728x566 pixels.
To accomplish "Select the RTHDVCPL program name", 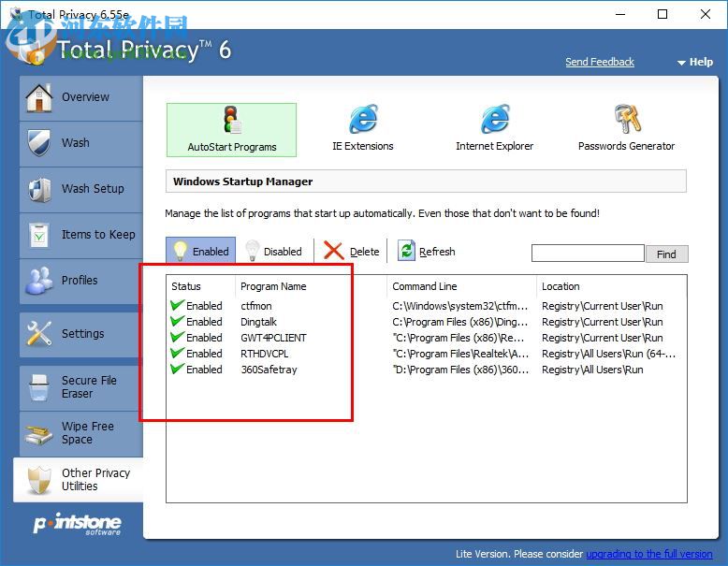I will [x=265, y=354].
